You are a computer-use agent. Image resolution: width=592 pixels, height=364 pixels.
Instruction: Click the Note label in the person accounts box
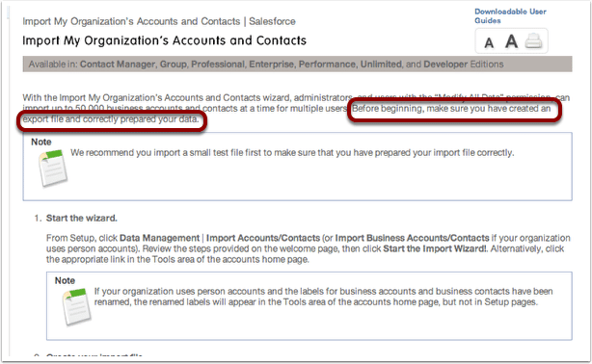65,280
